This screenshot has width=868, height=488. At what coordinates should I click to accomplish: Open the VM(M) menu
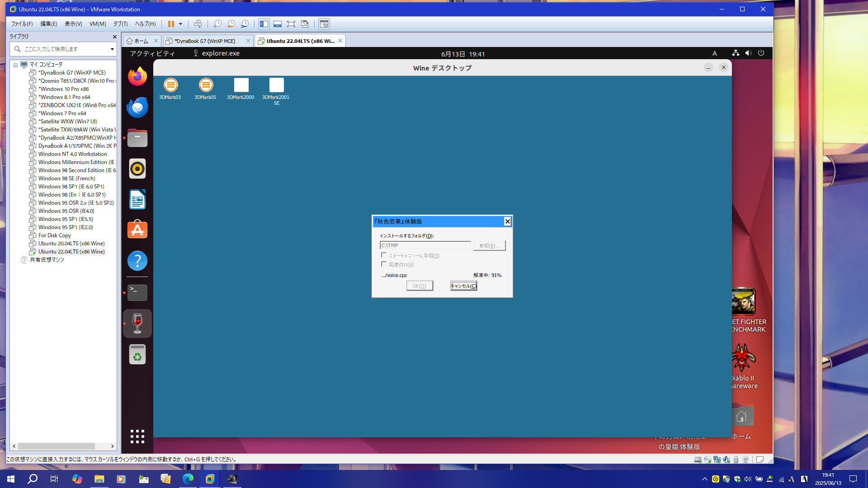coord(98,24)
